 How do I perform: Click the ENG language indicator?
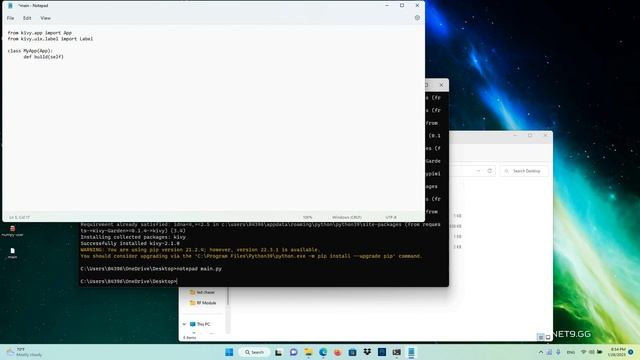[571, 352]
